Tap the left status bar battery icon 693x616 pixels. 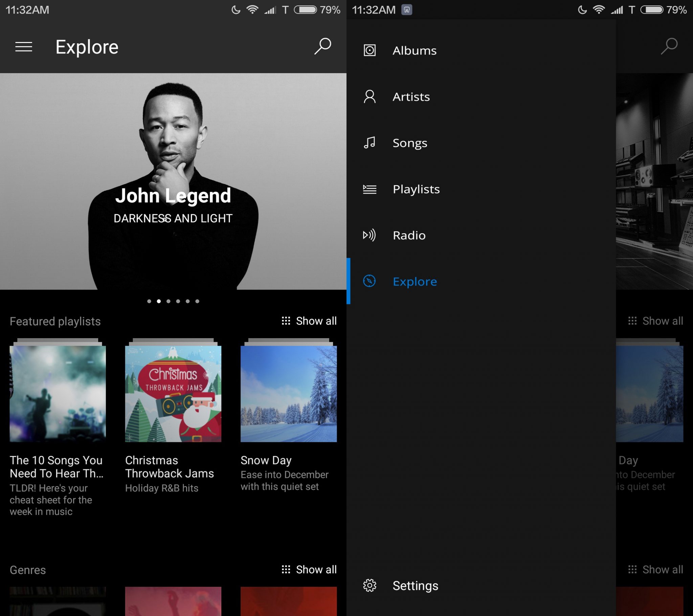pyautogui.click(x=306, y=10)
